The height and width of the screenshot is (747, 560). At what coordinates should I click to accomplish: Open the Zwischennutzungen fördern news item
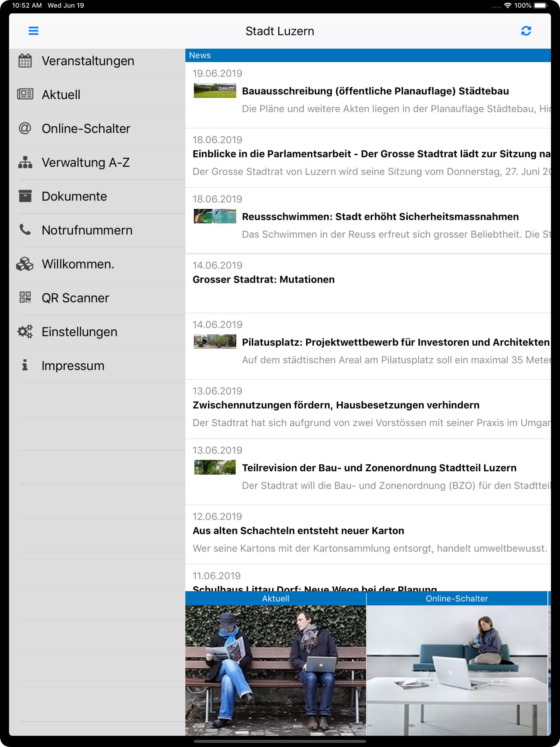336,405
